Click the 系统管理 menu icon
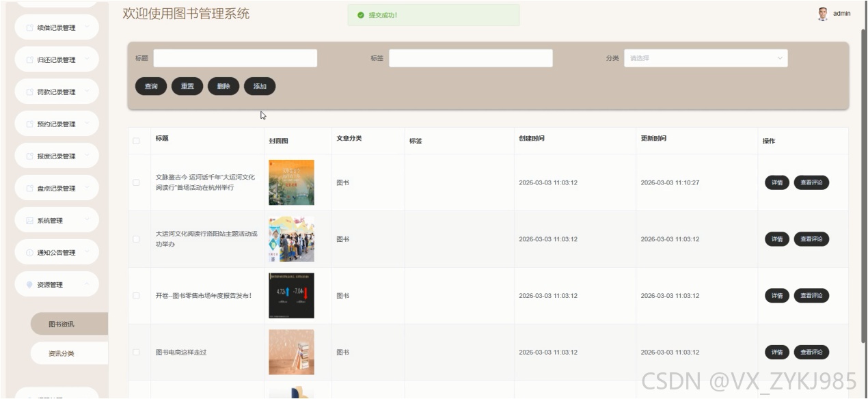This screenshot has width=868, height=399. click(x=29, y=221)
